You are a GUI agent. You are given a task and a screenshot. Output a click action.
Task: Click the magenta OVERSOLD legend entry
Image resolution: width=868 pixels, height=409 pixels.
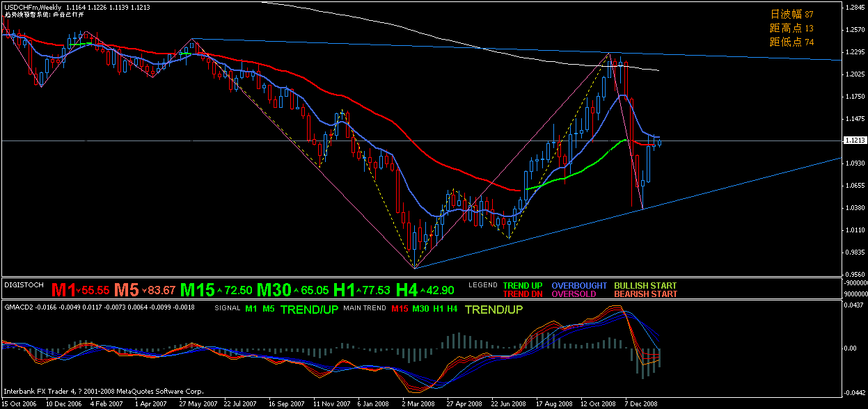[574, 294]
